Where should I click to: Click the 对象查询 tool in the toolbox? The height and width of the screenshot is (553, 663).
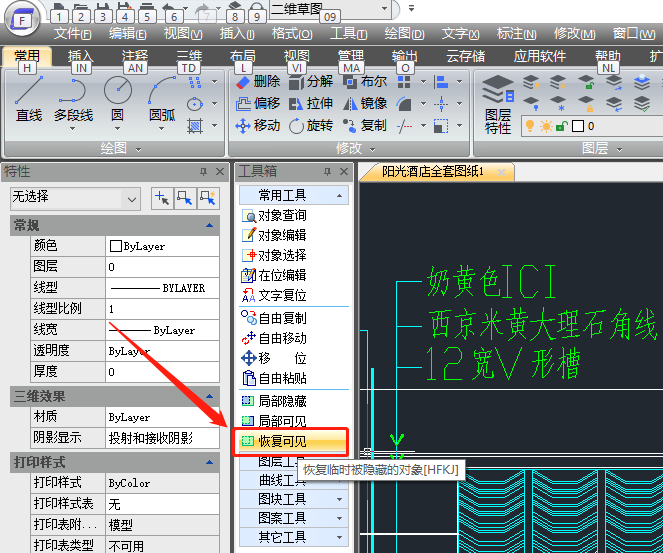coord(281,215)
